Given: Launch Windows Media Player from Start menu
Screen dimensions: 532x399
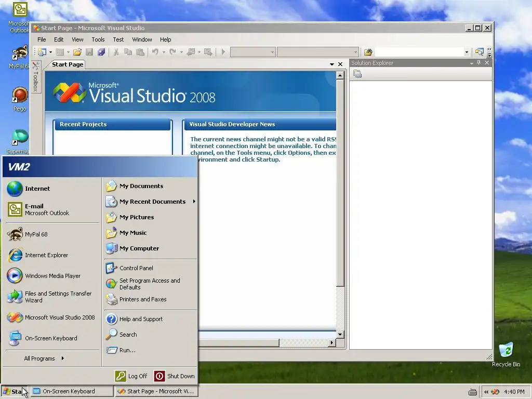Looking at the screenshot, I should point(52,276).
